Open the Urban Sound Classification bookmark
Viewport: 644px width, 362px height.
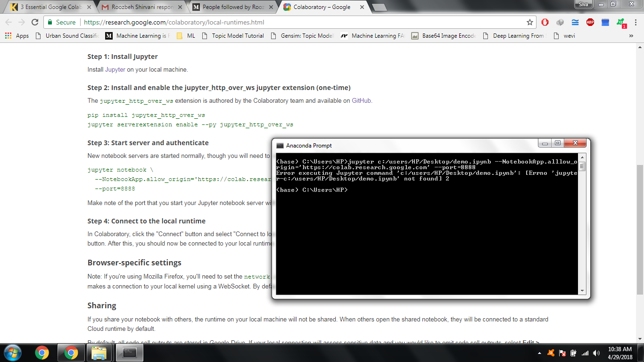[x=67, y=36]
